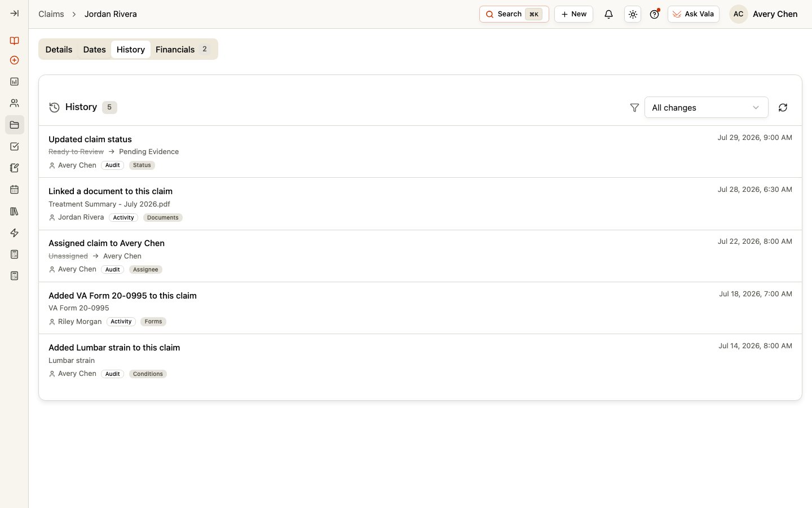Screen dimensions: 812x508
Task: Switch to the Dates tab
Action: 94,50
